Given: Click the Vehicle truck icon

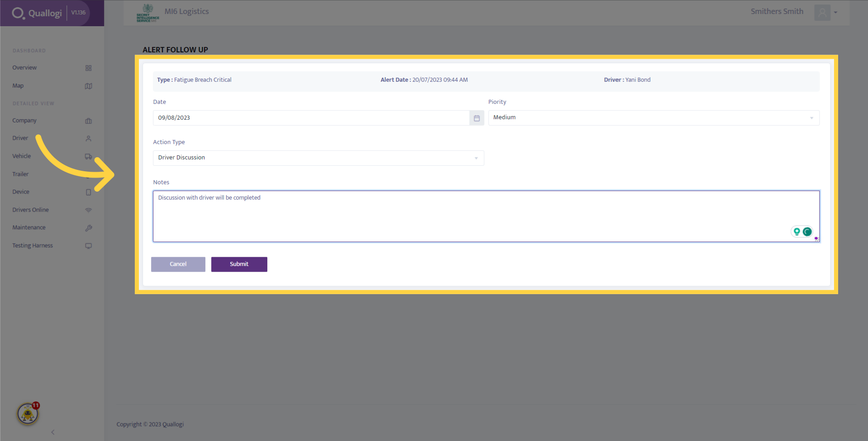Looking at the screenshot, I should tap(88, 157).
